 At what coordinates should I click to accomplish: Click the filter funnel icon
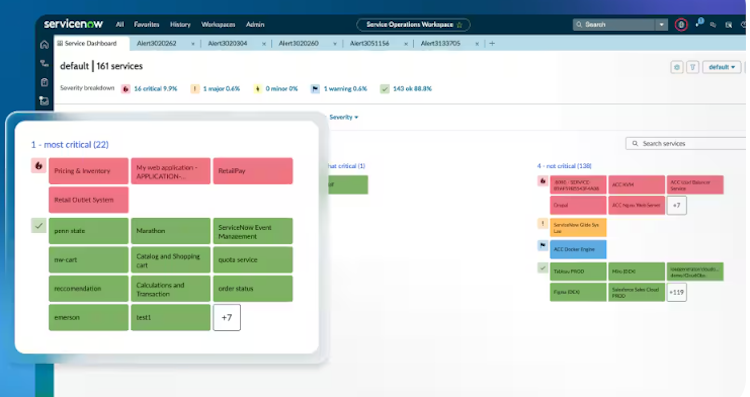point(692,67)
